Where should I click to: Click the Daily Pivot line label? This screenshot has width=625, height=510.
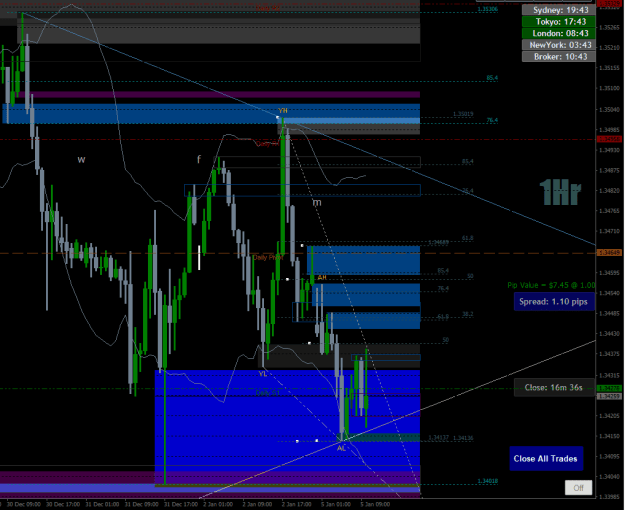point(268,258)
